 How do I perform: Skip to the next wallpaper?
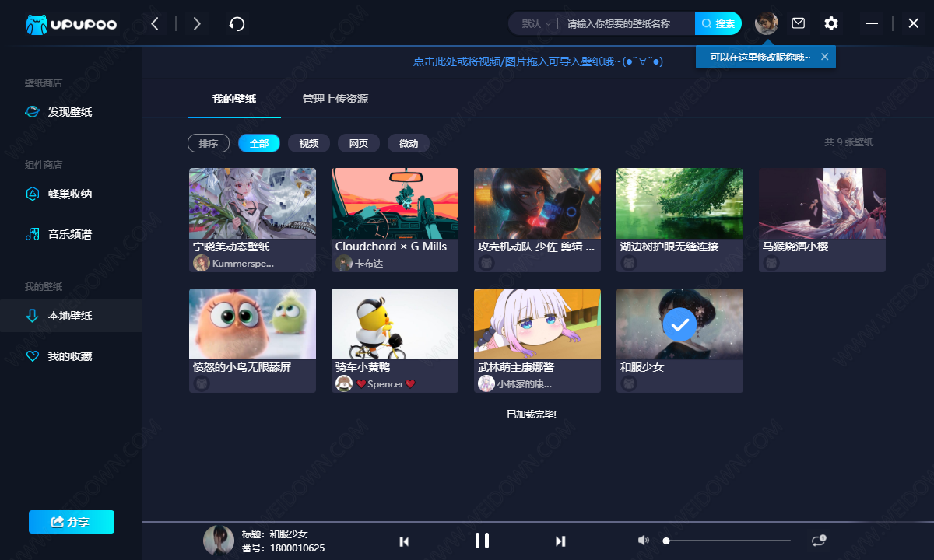click(x=560, y=541)
